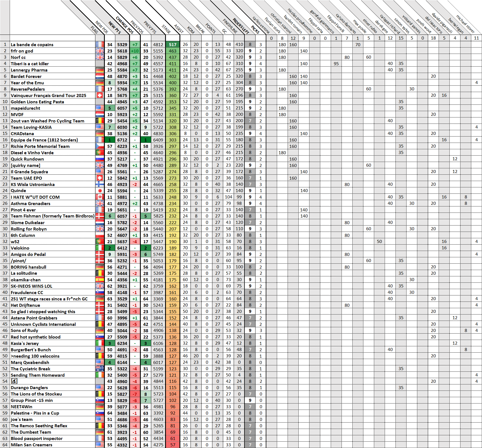The width and height of the screenshot is (482, 448).
Task: Click the Canadian flag beside I HATE W*UT DOT COM
Action: [100, 197]
